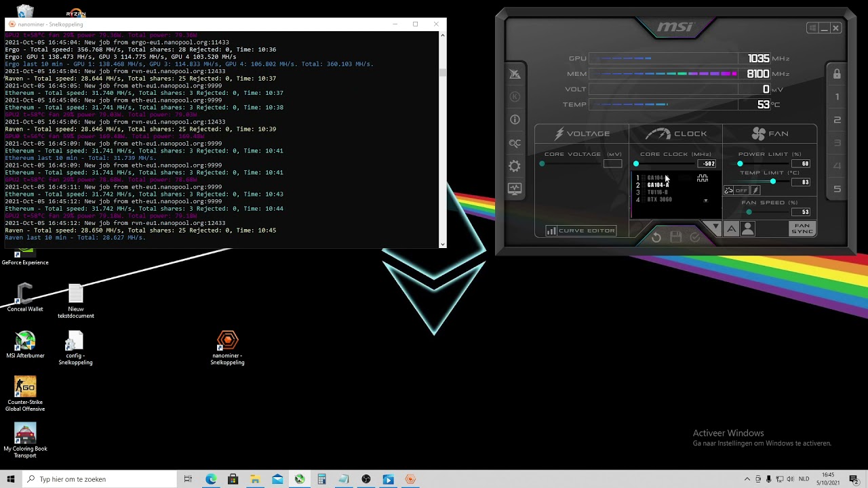Select the config shortcut desktop icon
The image size is (868, 488).
(75, 348)
